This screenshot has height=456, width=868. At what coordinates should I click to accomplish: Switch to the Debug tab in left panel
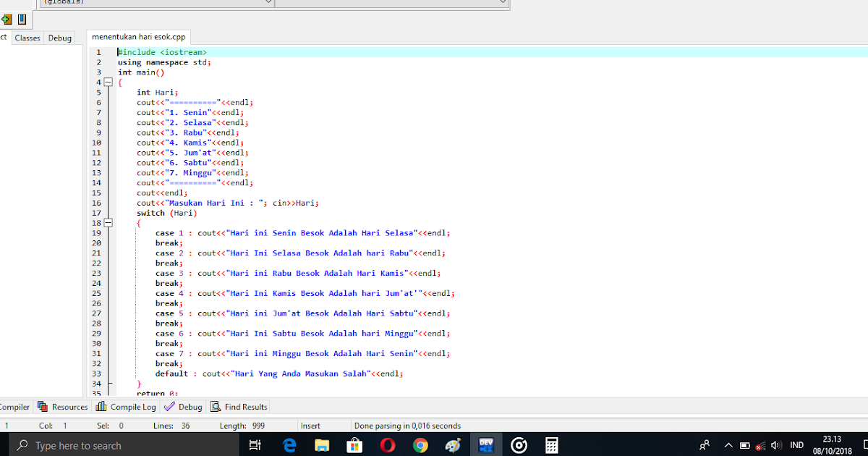[x=59, y=38]
